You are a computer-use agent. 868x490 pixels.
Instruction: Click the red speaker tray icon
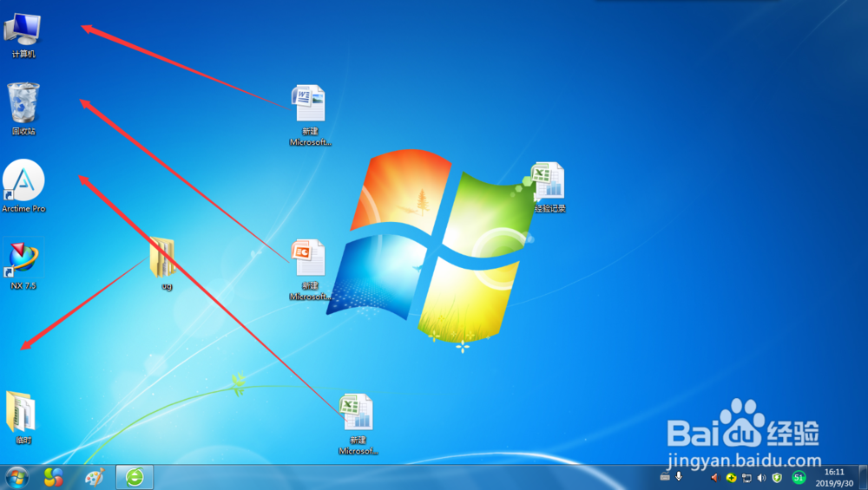(714, 477)
